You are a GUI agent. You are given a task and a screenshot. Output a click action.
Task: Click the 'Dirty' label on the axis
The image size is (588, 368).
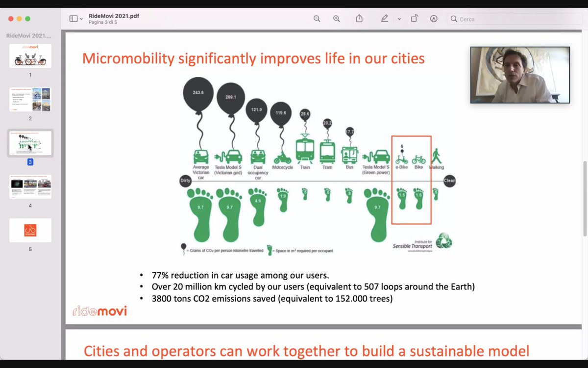point(185,181)
